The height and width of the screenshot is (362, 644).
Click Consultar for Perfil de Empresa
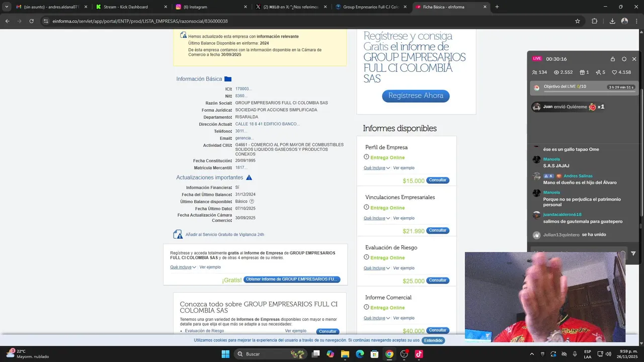(438, 180)
